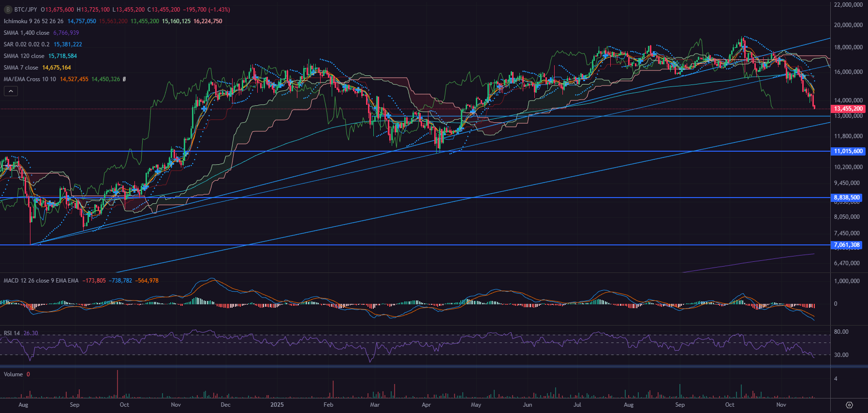
Task: Click the Volume indicator legend
Action: (13, 374)
